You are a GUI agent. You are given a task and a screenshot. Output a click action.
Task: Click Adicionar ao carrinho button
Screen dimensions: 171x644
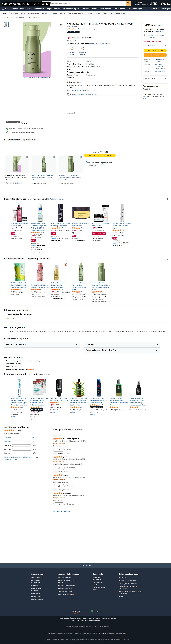[155, 51]
